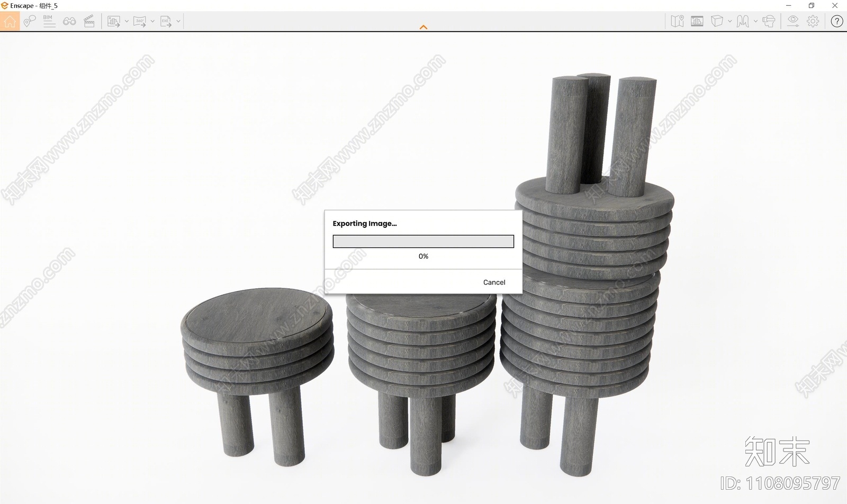Screen dimensions: 847x504
Task: Click the 0% progress label
Action: click(x=424, y=256)
